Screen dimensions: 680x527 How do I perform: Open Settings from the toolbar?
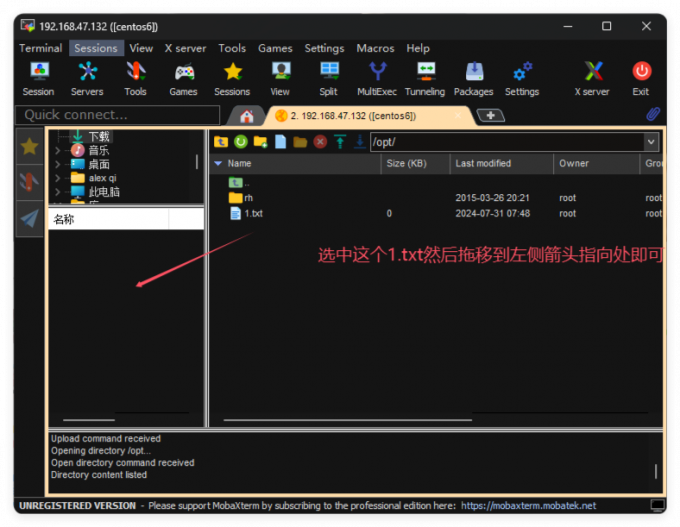[522, 79]
